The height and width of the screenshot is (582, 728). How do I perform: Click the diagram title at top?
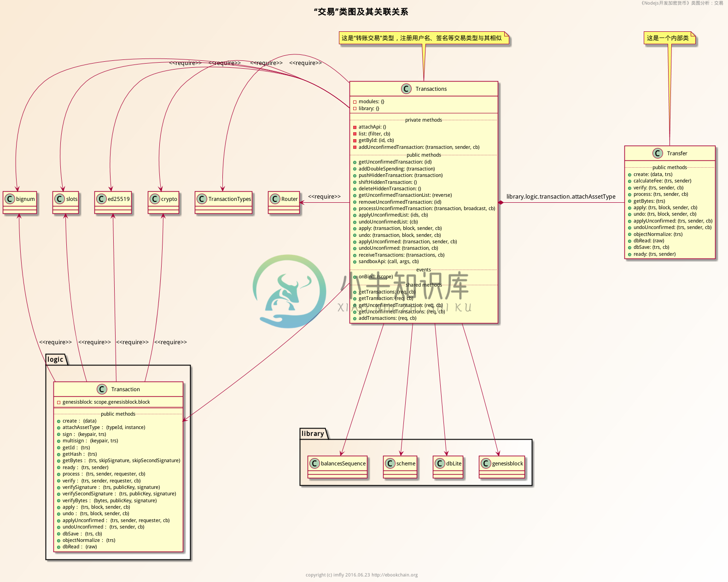[361, 12]
